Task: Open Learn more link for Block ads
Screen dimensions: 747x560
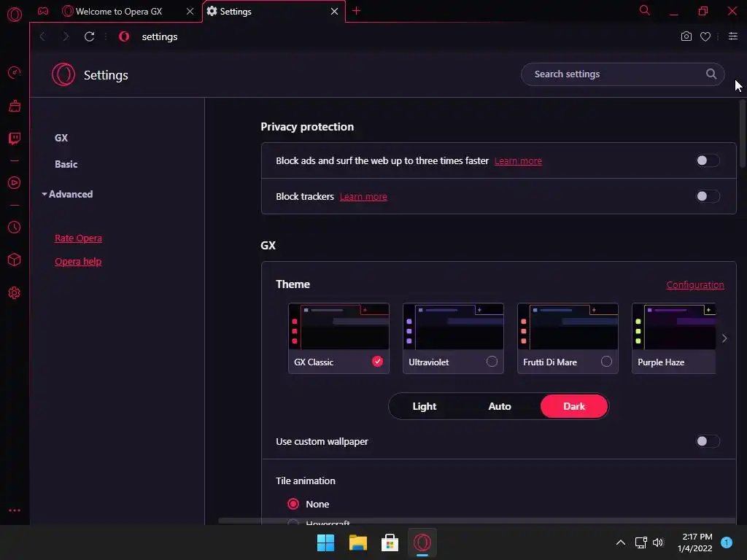Action: point(518,161)
